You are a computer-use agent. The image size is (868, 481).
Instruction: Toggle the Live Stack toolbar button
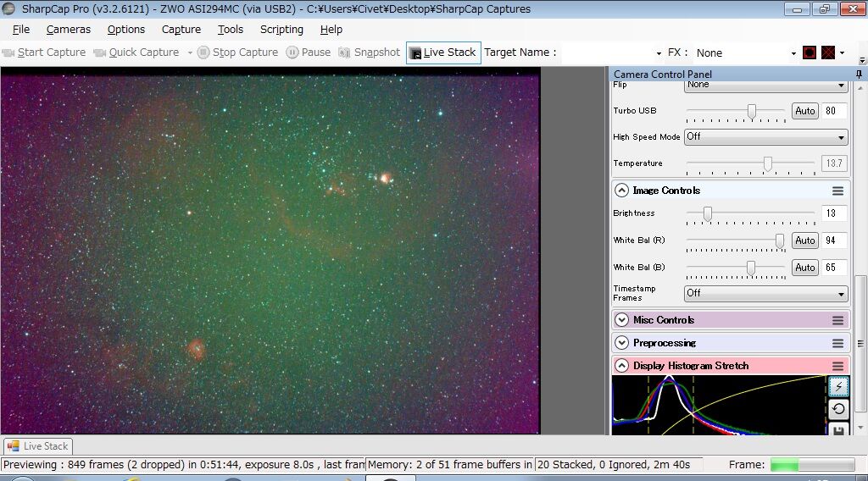click(x=442, y=53)
